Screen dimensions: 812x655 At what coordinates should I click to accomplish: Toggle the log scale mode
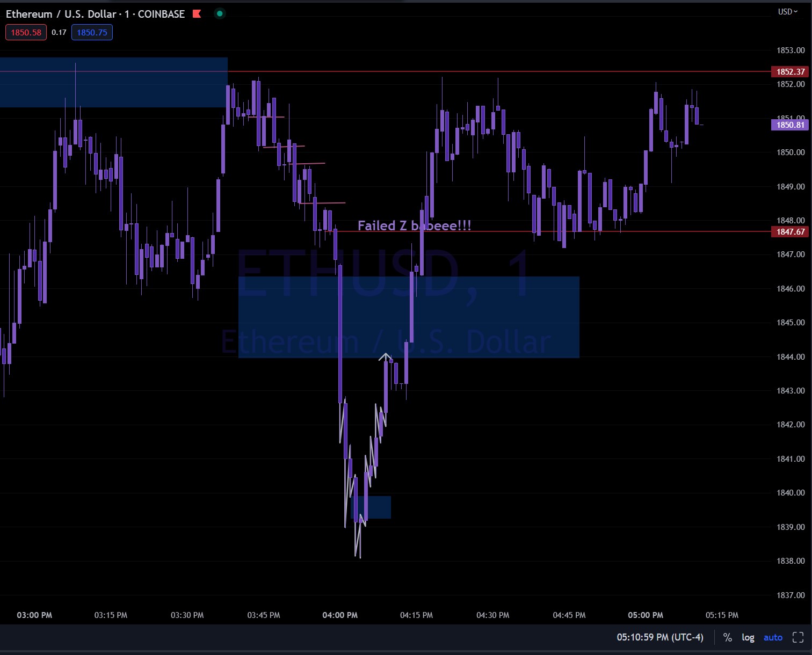[748, 637]
